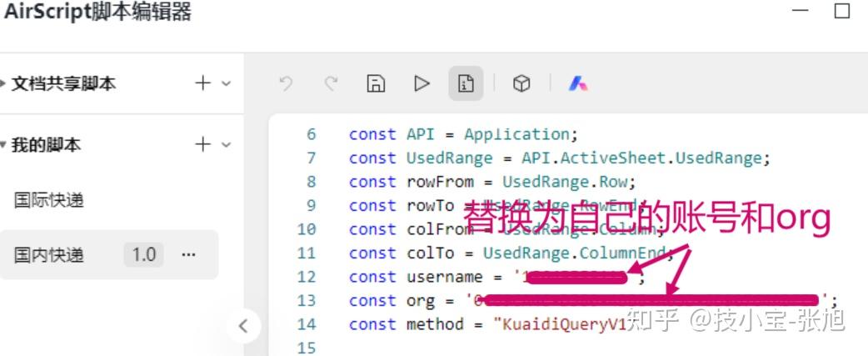Add a new script under 我的脚本

[203, 144]
